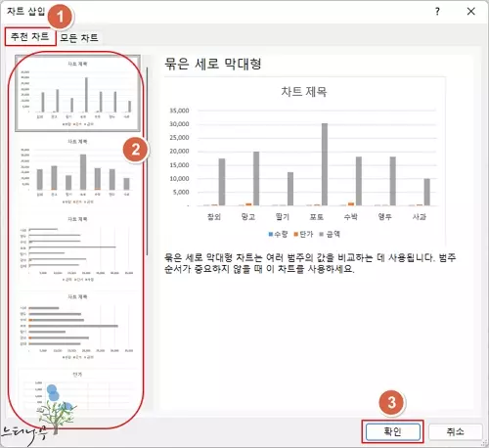489x448 pixels.
Task: Switch to the 추천 차트 tab
Action: 30,36
